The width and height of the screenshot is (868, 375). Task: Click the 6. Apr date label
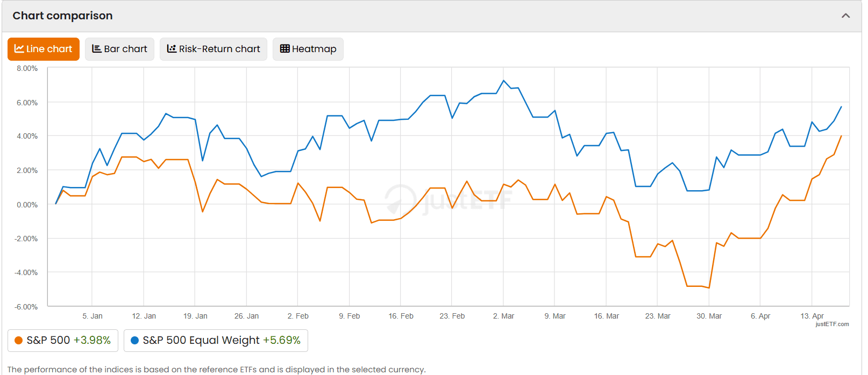coord(760,316)
